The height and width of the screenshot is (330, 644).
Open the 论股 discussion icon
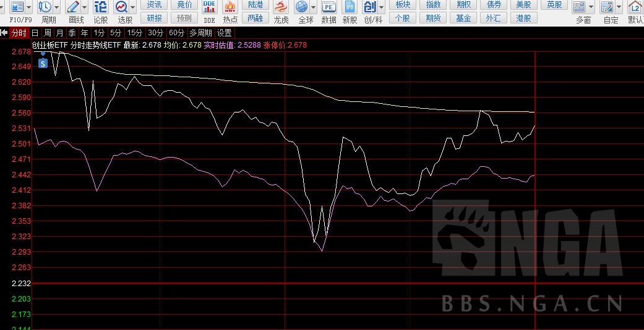[101, 7]
